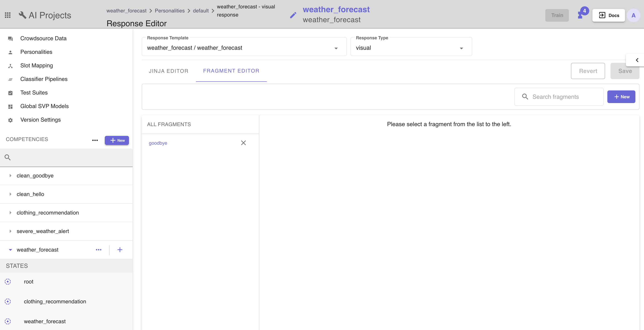The height and width of the screenshot is (330, 644).
Task: Click the weather_forecast breadcrumb link
Action: (126, 11)
